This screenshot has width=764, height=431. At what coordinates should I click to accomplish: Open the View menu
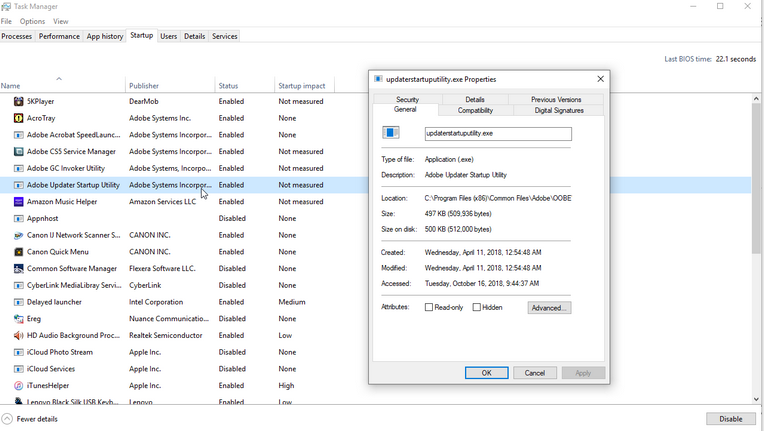60,21
